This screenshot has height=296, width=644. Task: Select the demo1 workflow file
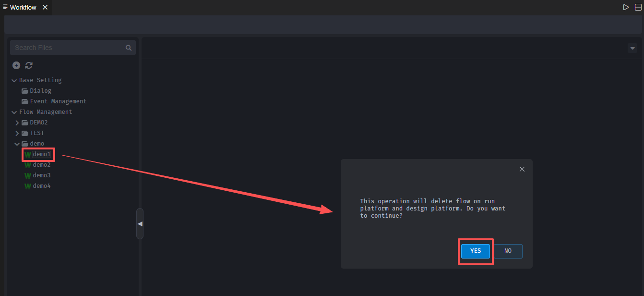41,154
